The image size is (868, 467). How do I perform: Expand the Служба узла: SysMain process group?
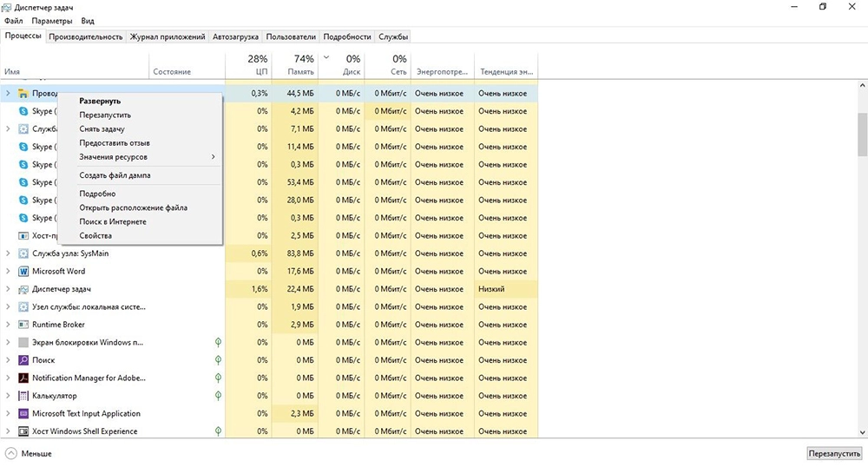coord(8,253)
